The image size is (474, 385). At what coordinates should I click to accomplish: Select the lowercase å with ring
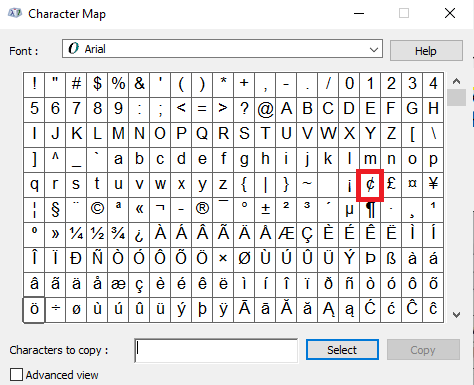tap(97, 285)
